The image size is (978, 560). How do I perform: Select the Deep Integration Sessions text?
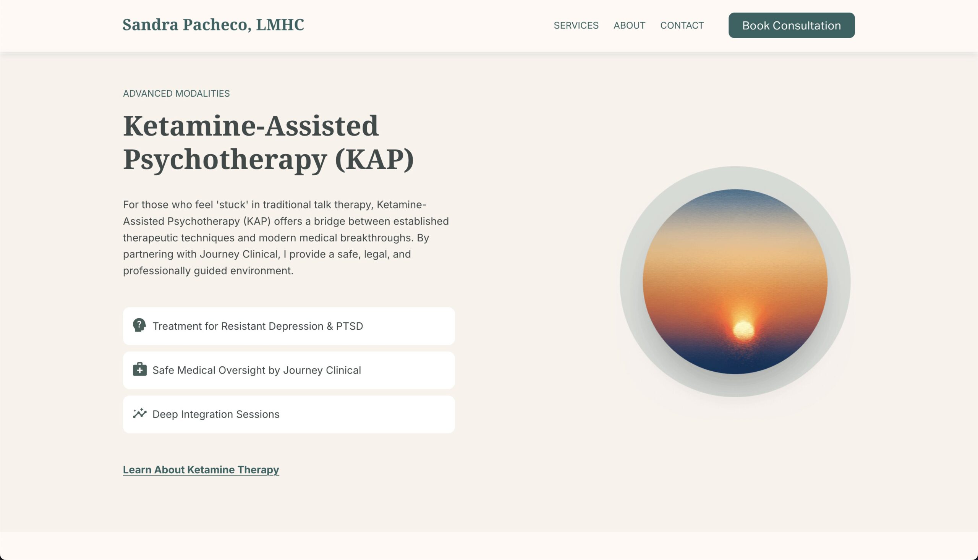click(x=216, y=414)
